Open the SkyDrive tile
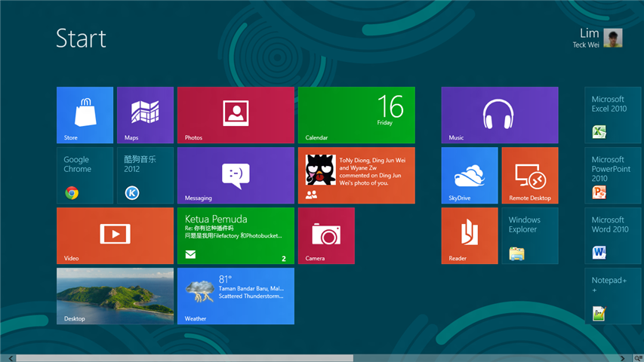Image resolution: width=644 pixels, height=362 pixels. pyautogui.click(x=470, y=175)
